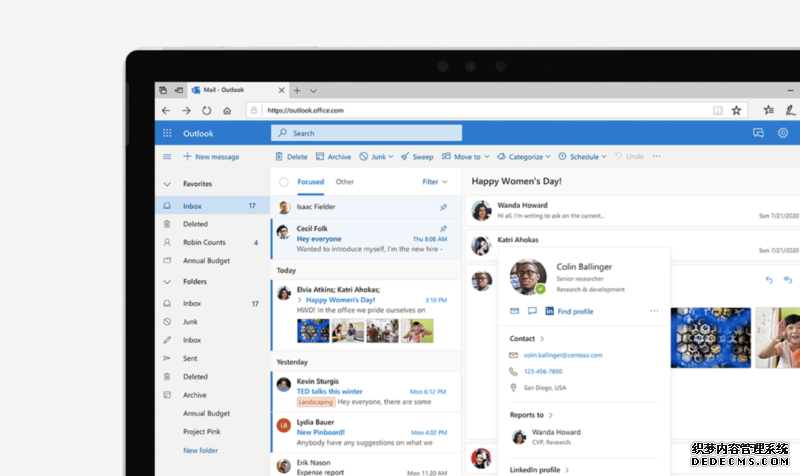Open the Filter dropdown
Screen dimensions: 800x476
(x=435, y=182)
